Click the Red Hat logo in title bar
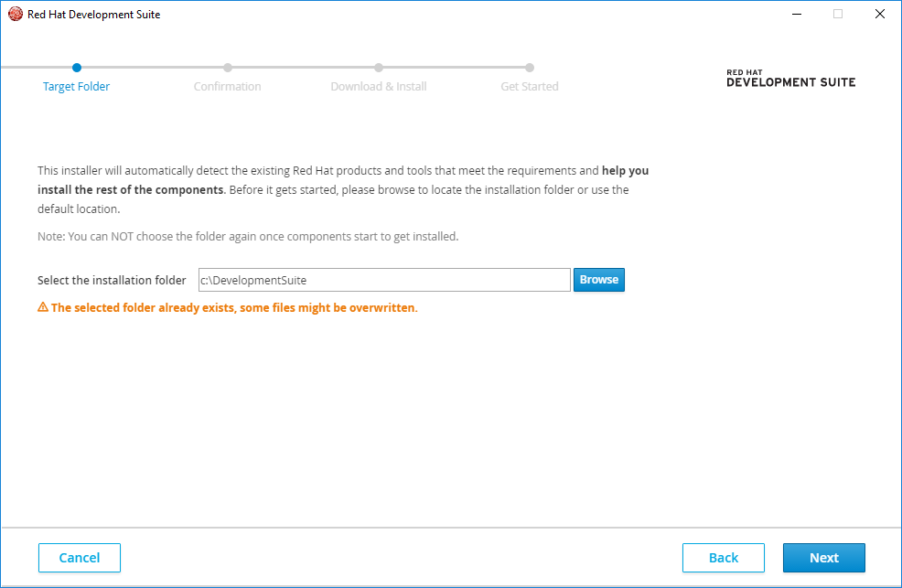902x588 pixels. pos(15,14)
